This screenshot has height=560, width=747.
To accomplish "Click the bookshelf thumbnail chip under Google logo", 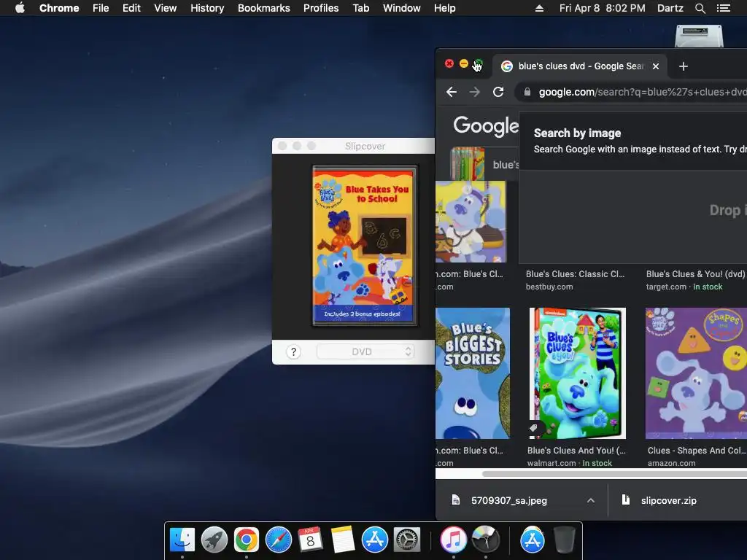I will pos(468,164).
